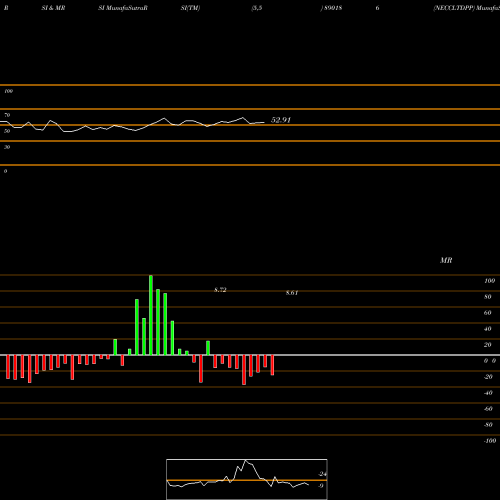Click the ") 89918" header text
The width and height of the screenshot is (500, 500).
(331, 8)
